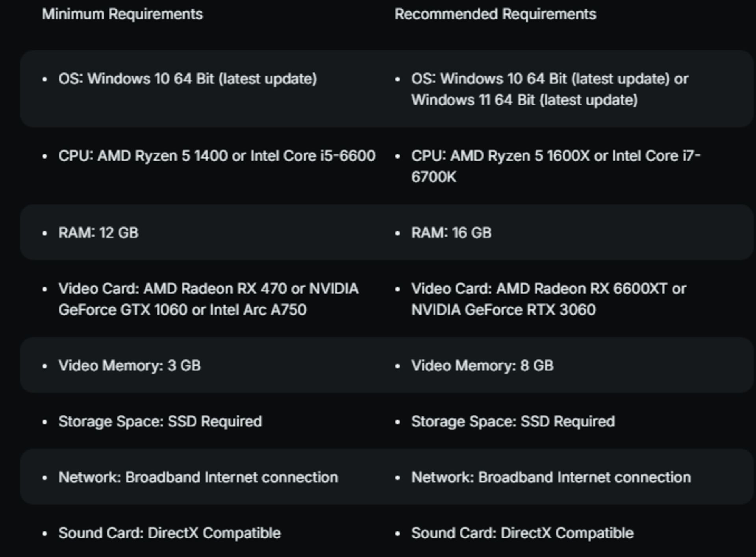Screen dimensions: 756x557
Task: Click minimum Network Broadband Internet connection line
Action: coord(198,477)
